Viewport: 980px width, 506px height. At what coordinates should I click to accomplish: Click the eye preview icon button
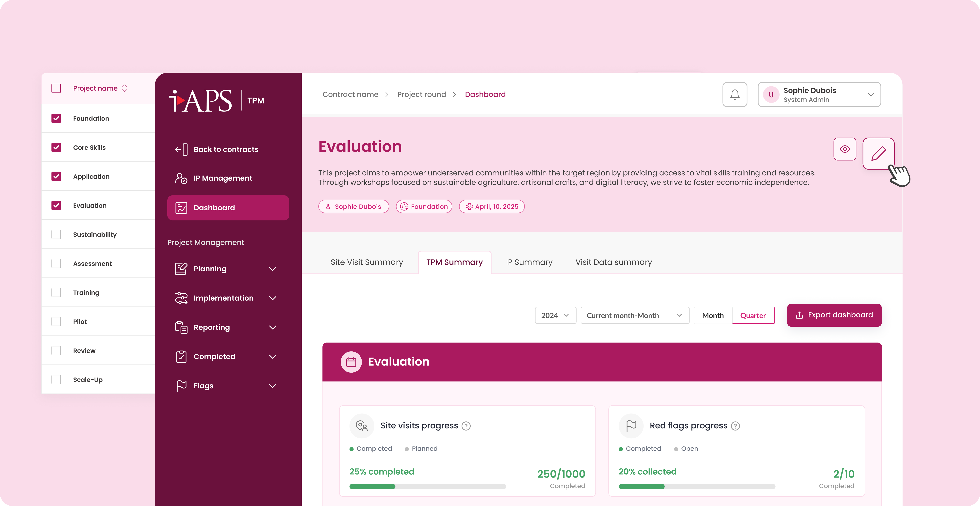(x=845, y=149)
